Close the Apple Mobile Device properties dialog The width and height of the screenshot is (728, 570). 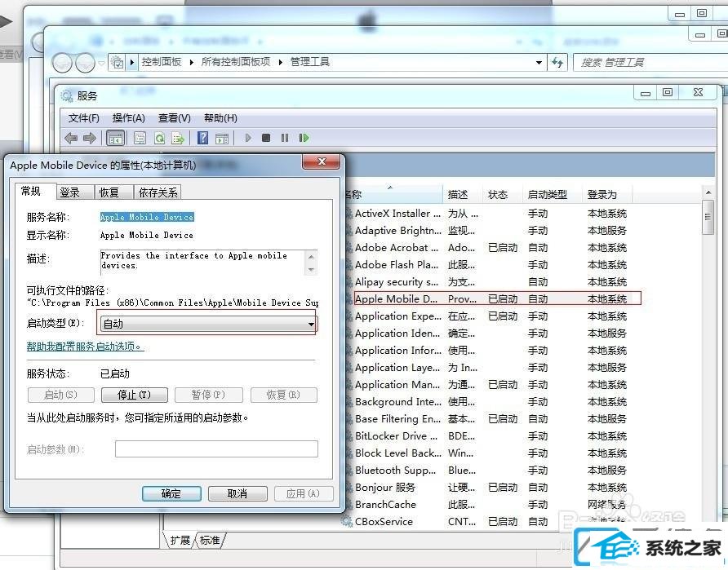click(322, 161)
